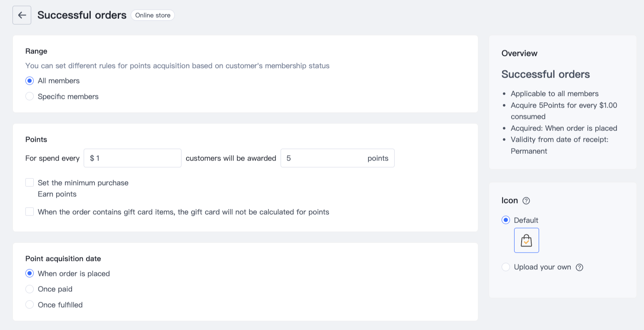The image size is (644, 330).
Task: Click the Online store badge
Action: pyautogui.click(x=153, y=15)
